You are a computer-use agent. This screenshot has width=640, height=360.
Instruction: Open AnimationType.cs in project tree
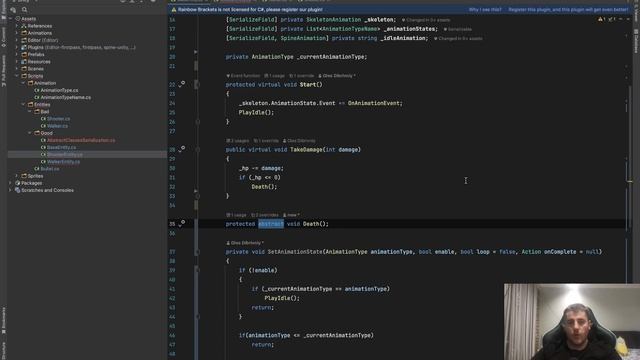59,90
